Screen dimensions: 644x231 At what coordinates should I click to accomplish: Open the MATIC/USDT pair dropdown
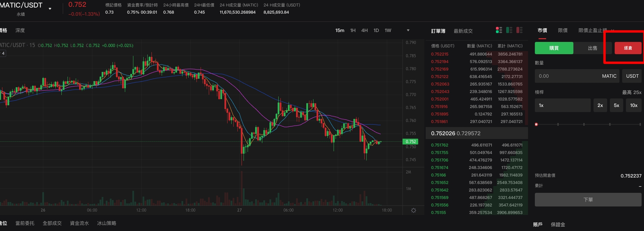pos(50,9)
